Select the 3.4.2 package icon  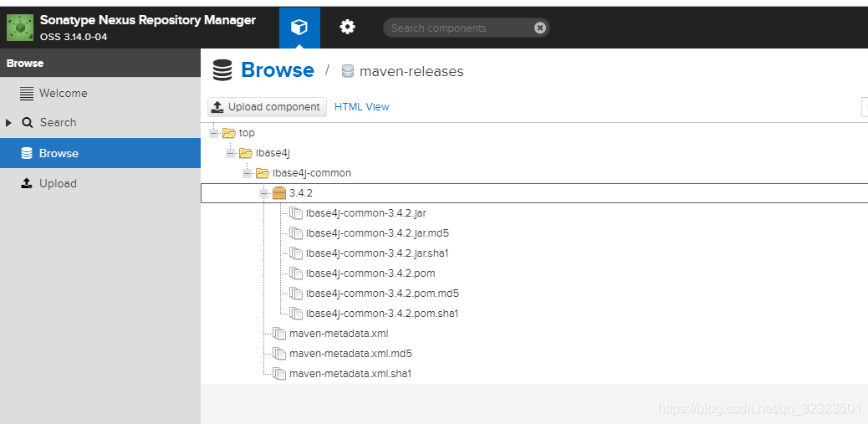pyautogui.click(x=279, y=193)
